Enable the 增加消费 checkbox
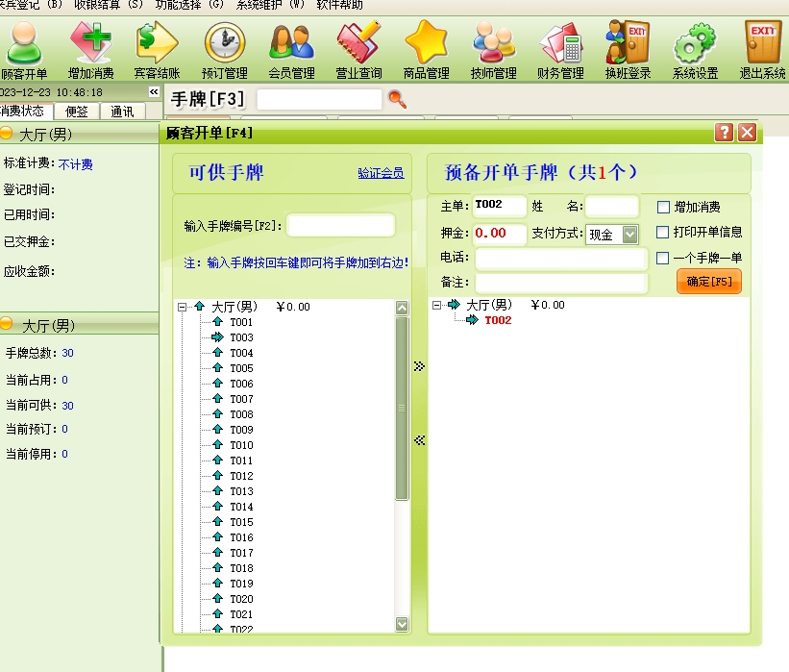The height and width of the screenshot is (672, 789). click(x=663, y=207)
